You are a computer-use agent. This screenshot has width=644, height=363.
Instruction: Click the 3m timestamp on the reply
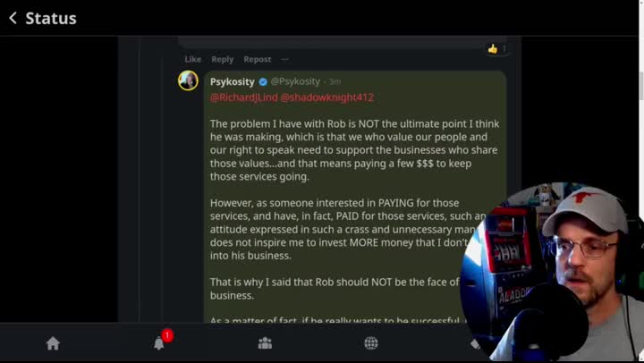click(x=335, y=82)
